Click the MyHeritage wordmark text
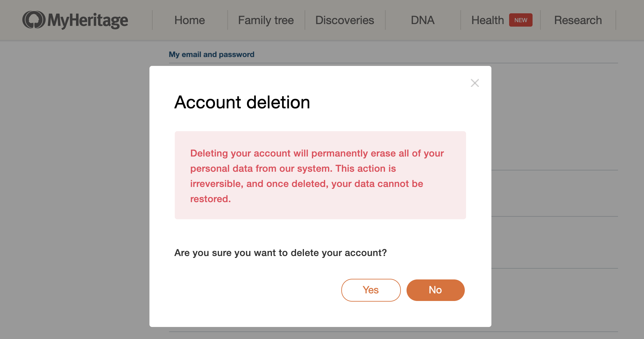The image size is (644, 339). pyautogui.click(x=88, y=20)
